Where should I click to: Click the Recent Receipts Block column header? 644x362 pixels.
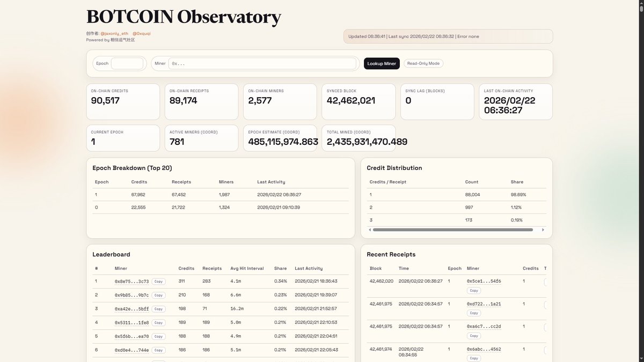[376, 268]
